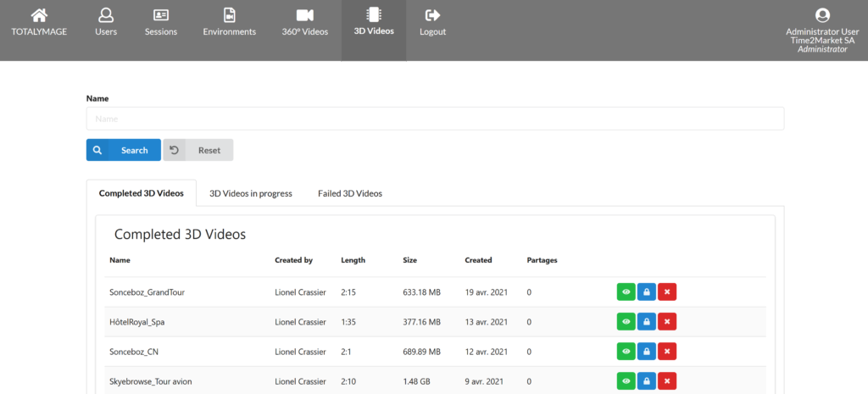Switch to 3D Videos in progress tab
This screenshot has height=394, width=868.
(x=251, y=194)
